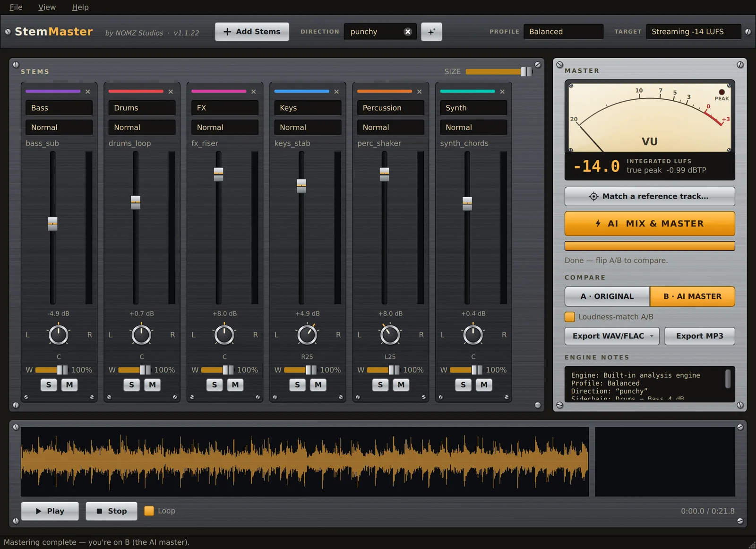Mute the Bass stem
The width and height of the screenshot is (756, 549).
pos(69,385)
